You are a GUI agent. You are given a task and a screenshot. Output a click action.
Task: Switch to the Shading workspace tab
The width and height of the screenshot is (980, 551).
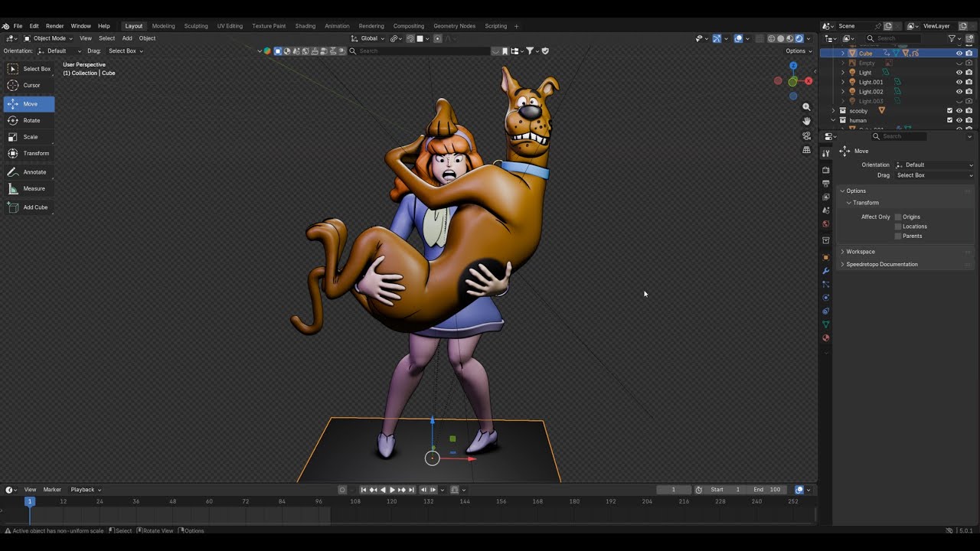(x=305, y=26)
